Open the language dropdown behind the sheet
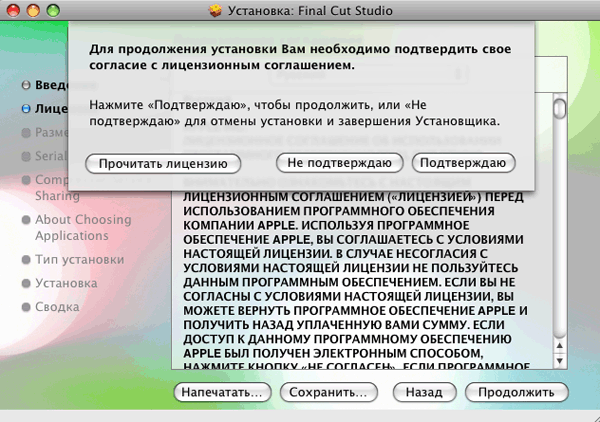600x422 pixels. coord(368,75)
